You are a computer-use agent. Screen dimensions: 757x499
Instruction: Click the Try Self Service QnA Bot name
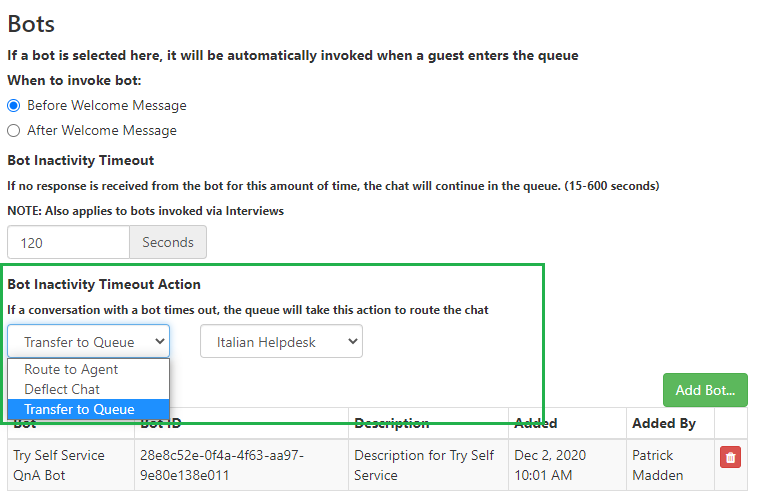click(59, 465)
